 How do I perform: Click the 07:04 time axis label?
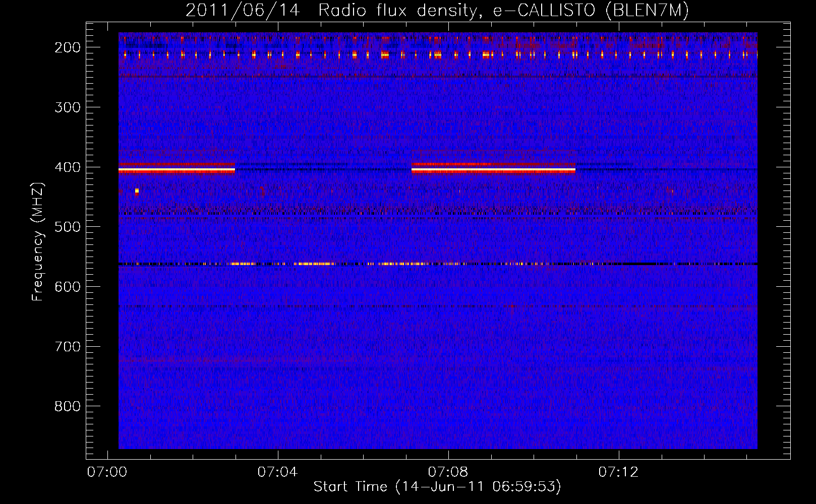(x=278, y=472)
